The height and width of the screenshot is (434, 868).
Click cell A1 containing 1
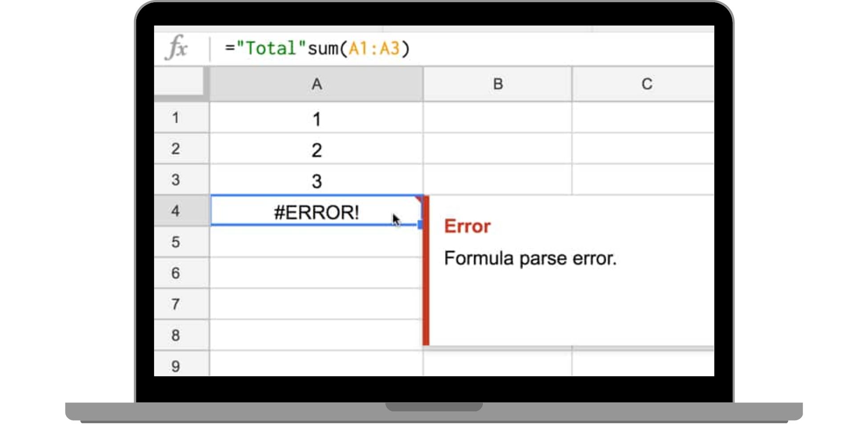(x=316, y=118)
